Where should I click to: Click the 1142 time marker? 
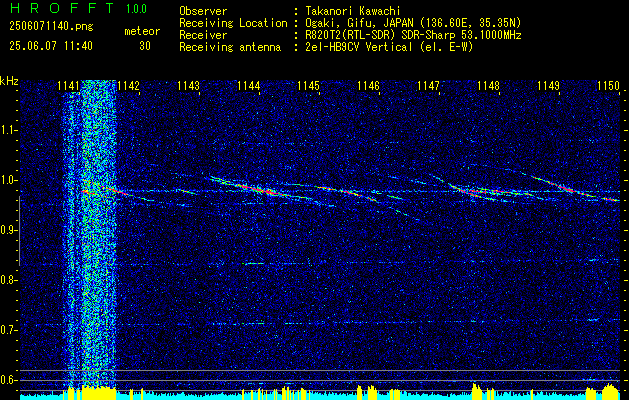click(x=128, y=86)
